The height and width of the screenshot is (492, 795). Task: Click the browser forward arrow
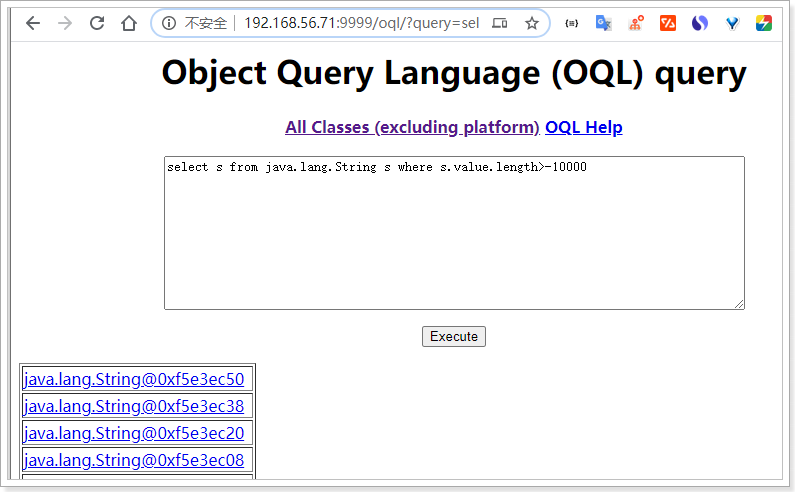65,23
